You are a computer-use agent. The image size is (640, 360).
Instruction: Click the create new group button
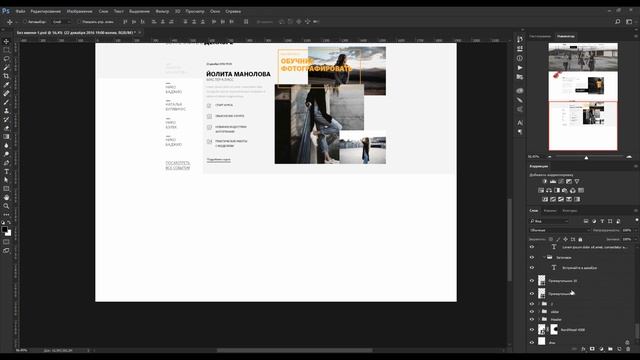click(610, 349)
